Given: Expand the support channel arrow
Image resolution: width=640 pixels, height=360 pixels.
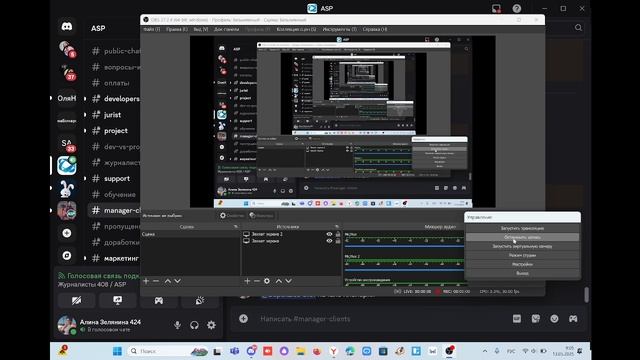Looking at the screenshot, I should pyautogui.click(x=85, y=178).
